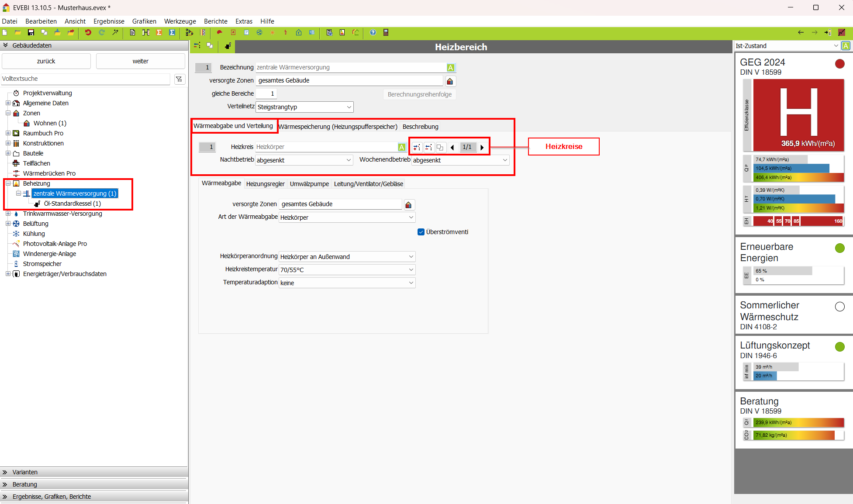Toggle green A button beside Heizkreis field

click(401, 147)
